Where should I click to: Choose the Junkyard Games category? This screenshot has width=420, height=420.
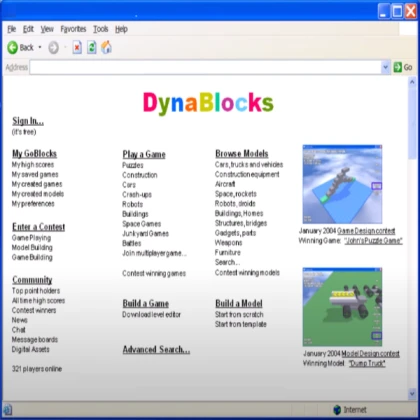coord(145,234)
